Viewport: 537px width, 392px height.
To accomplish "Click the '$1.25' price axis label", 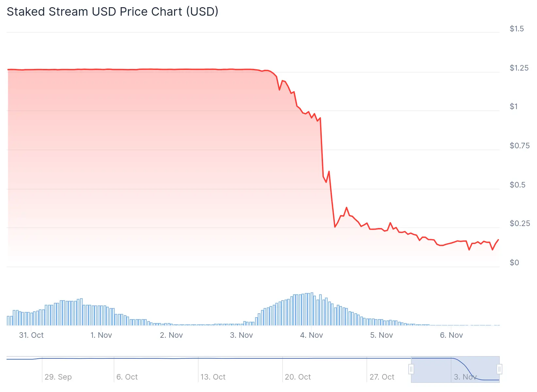I will point(519,68).
